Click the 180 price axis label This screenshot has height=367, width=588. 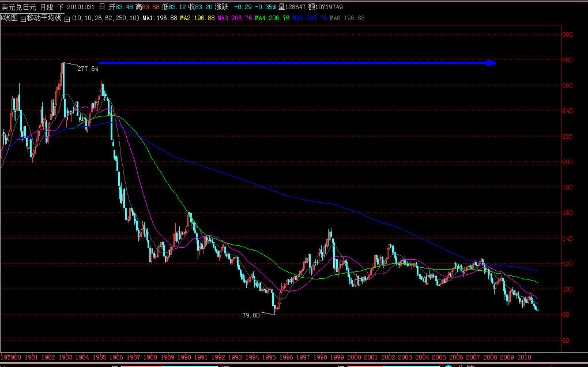point(568,187)
